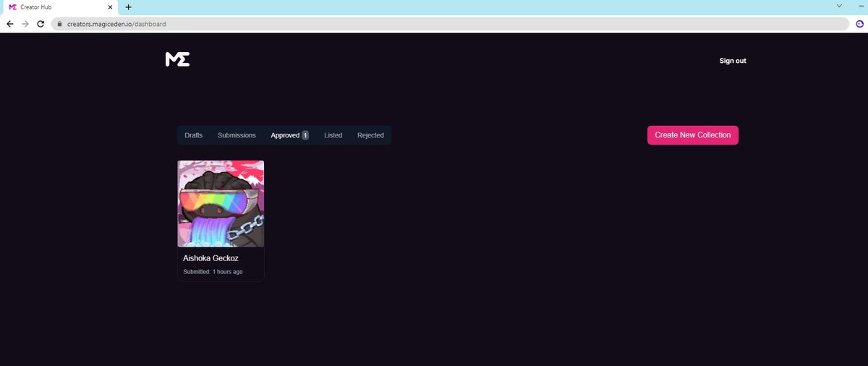Screen dimensions: 868x366
Task: Go back with the browser back arrow
Action: coord(9,24)
